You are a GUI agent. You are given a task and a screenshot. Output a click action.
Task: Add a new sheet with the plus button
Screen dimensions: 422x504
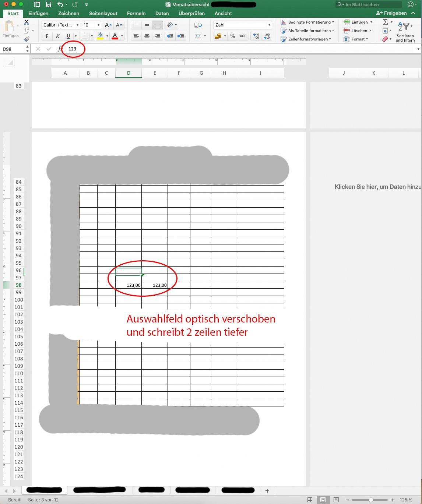267,490
